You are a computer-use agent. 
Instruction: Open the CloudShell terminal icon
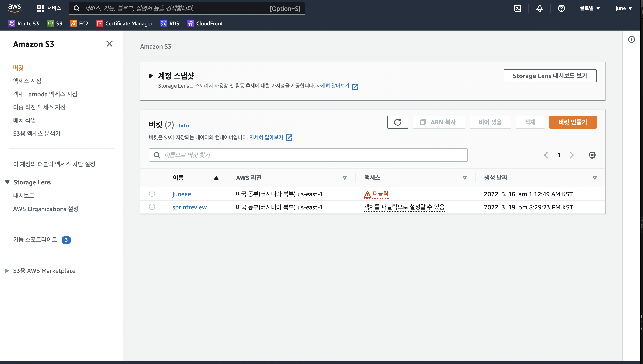pyautogui.click(x=518, y=8)
